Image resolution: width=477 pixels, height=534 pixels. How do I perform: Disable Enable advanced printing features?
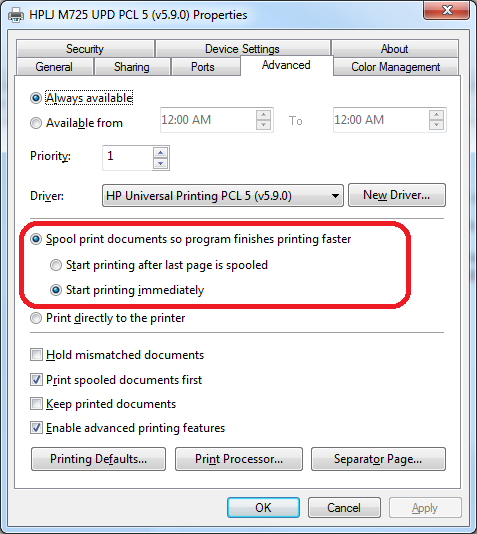pyautogui.click(x=36, y=428)
